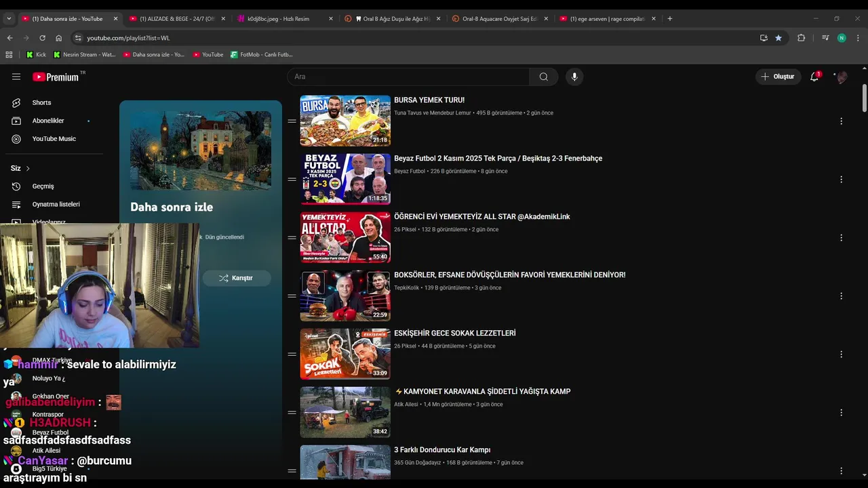Screen dimensions: 868x488
Task: Open TepkiKolik channel link
Action: tap(407, 288)
